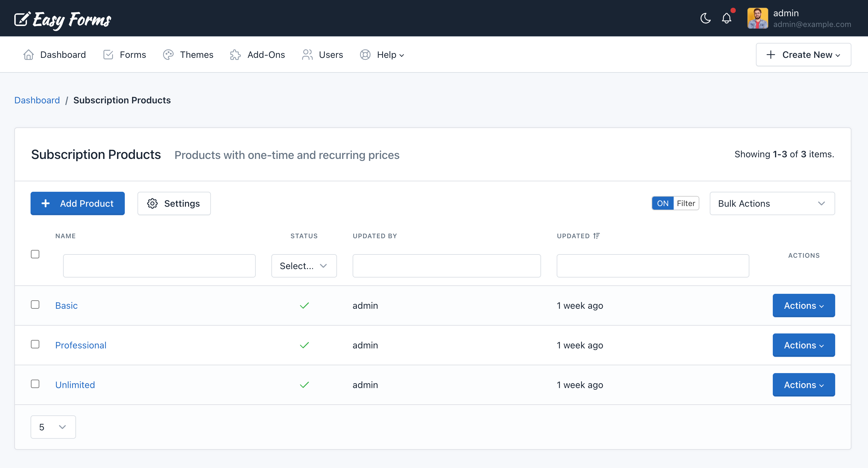Click the admin profile avatar

click(x=758, y=18)
